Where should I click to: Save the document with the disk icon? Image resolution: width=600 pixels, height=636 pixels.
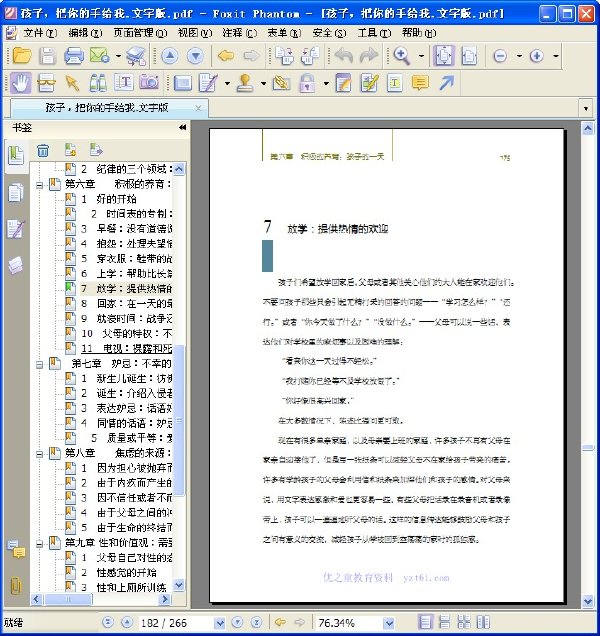(x=47, y=56)
